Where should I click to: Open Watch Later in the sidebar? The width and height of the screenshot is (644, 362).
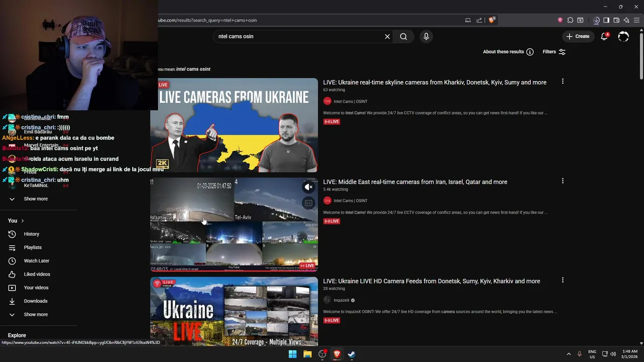(36, 261)
